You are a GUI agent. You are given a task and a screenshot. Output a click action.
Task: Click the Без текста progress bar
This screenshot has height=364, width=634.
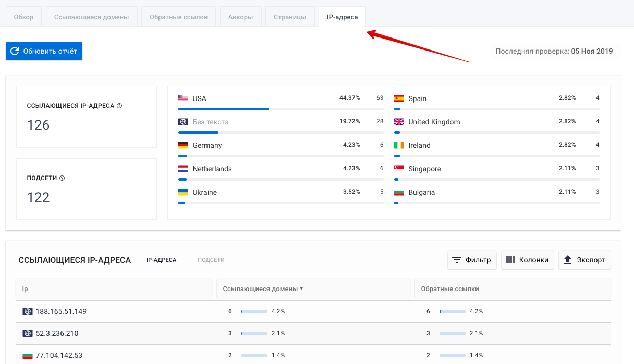pyautogui.click(x=281, y=133)
